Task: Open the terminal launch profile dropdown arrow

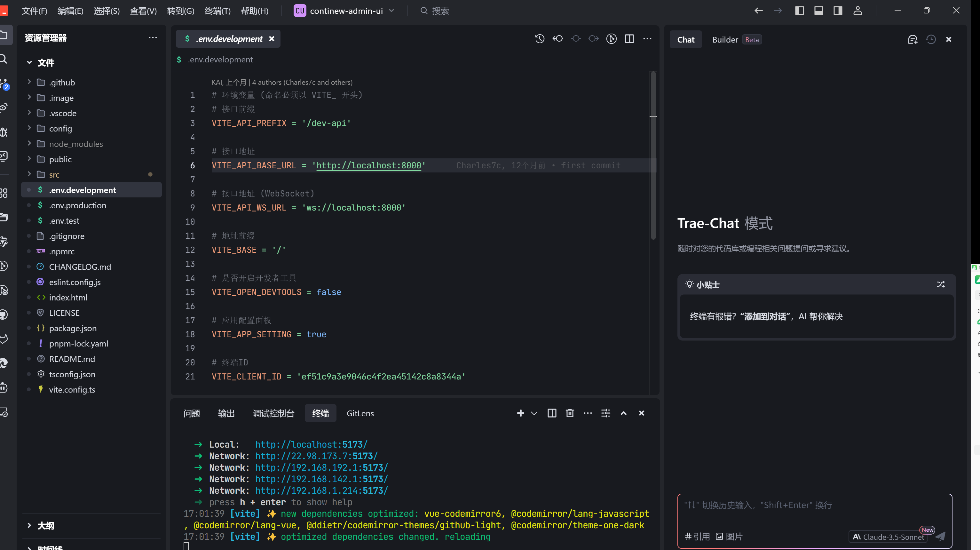Action: (x=534, y=413)
